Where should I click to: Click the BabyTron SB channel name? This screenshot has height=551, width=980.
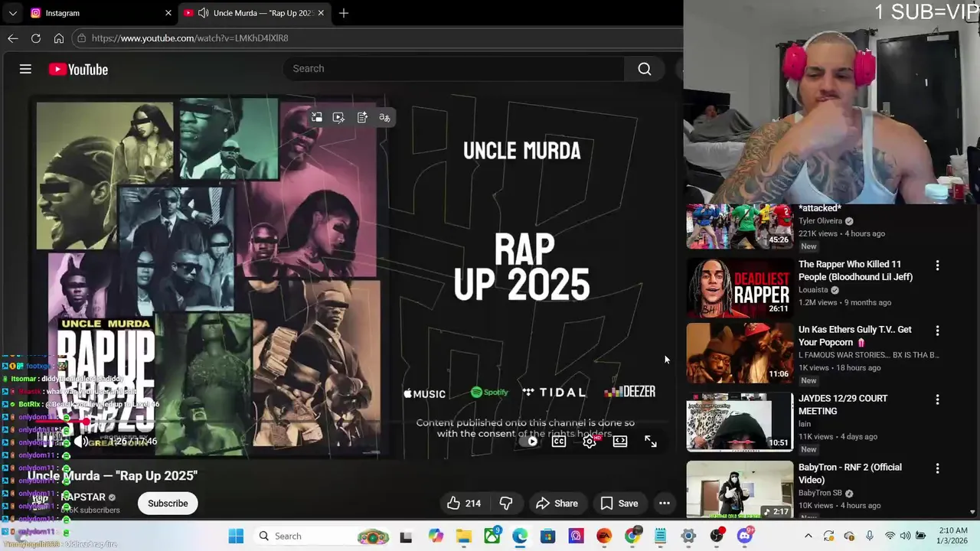pyautogui.click(x=820, y=493)
